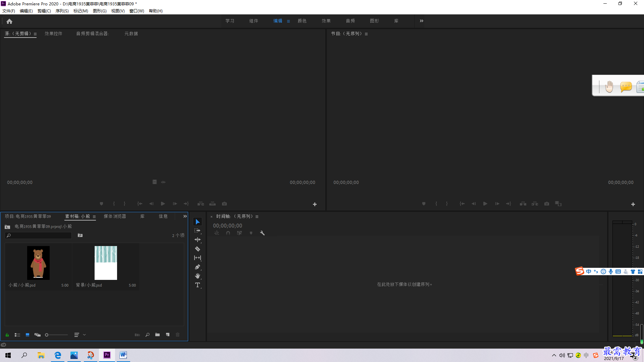Open Source panel menu
Image resolution: width=644 pixels, height=362 pixels.
(x=35, y=34)
